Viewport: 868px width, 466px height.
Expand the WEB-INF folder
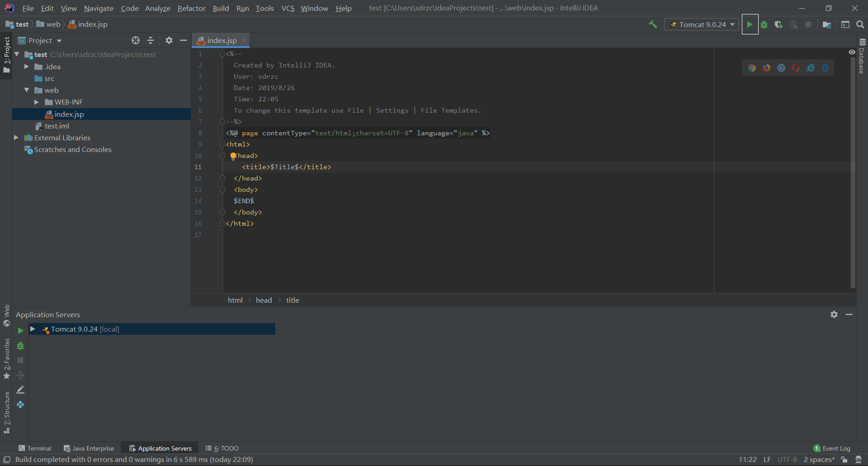pyautogui.click(x=37, y=102)
